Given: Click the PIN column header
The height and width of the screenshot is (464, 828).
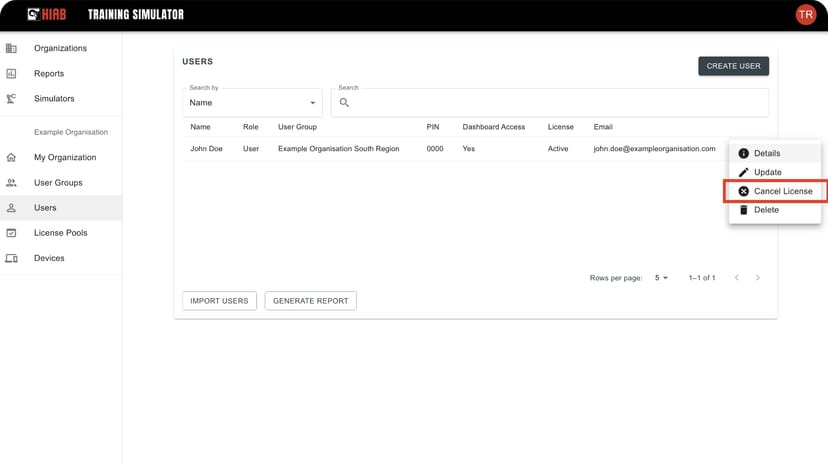Looking at the screenshot, I should 432,127.
